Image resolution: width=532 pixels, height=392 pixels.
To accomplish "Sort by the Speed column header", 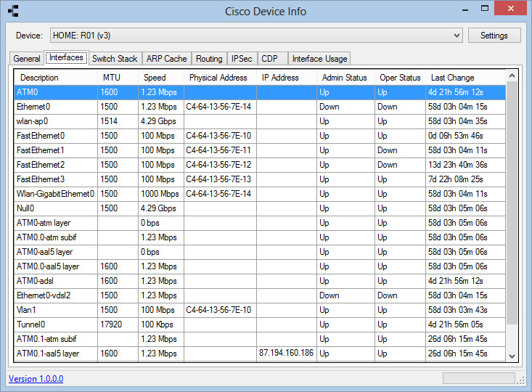I will point(161,78).
